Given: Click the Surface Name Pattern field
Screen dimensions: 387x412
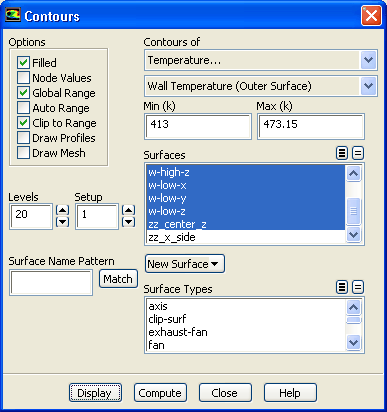Looking at the screenshot, I should pos(51,283).
